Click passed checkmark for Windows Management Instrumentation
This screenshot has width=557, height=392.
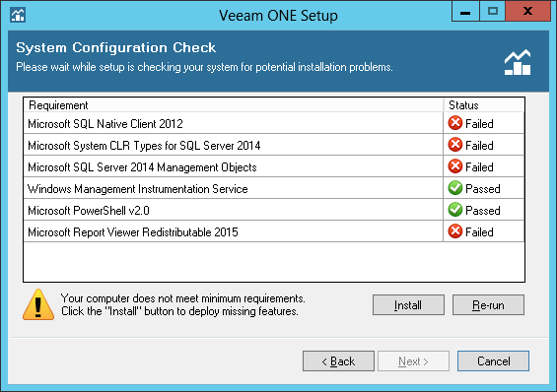point(455,188)
